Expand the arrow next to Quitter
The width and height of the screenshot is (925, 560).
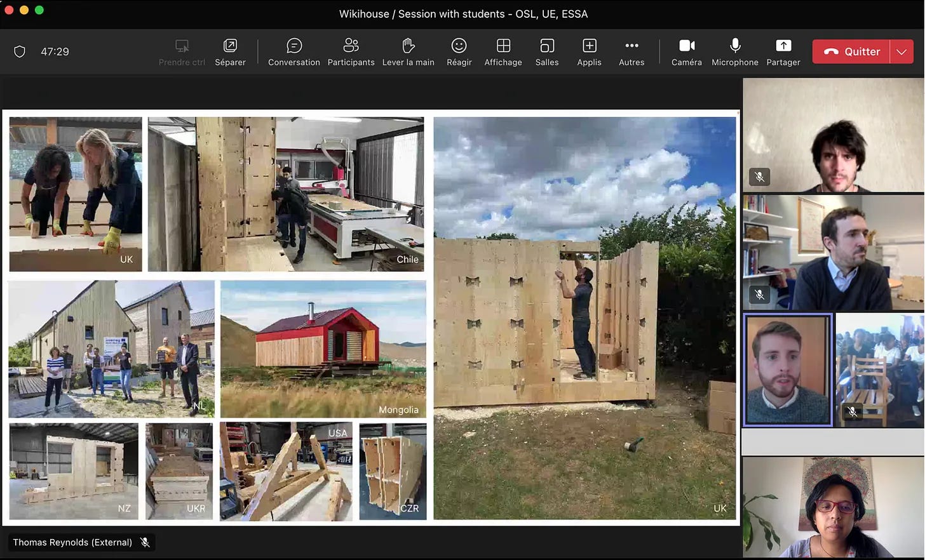pyautogui.click(x=901, y=51)
